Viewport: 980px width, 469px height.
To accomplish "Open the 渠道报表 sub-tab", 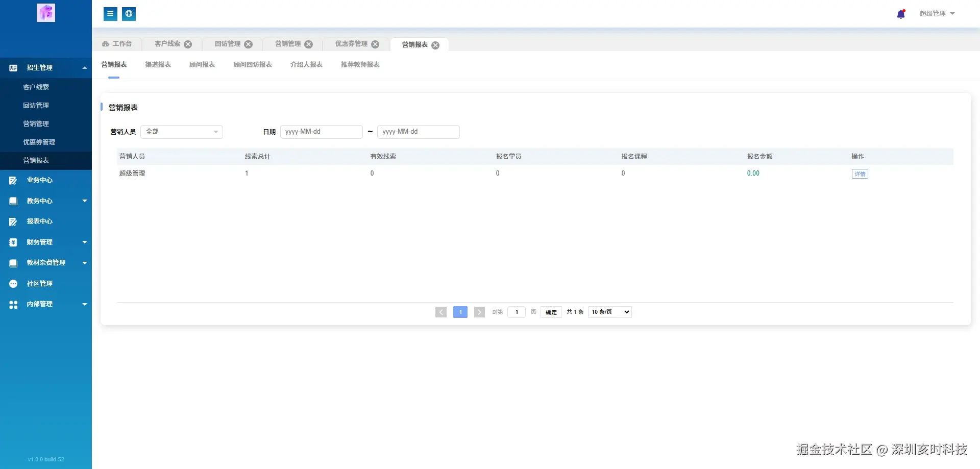I will [158, 65].
